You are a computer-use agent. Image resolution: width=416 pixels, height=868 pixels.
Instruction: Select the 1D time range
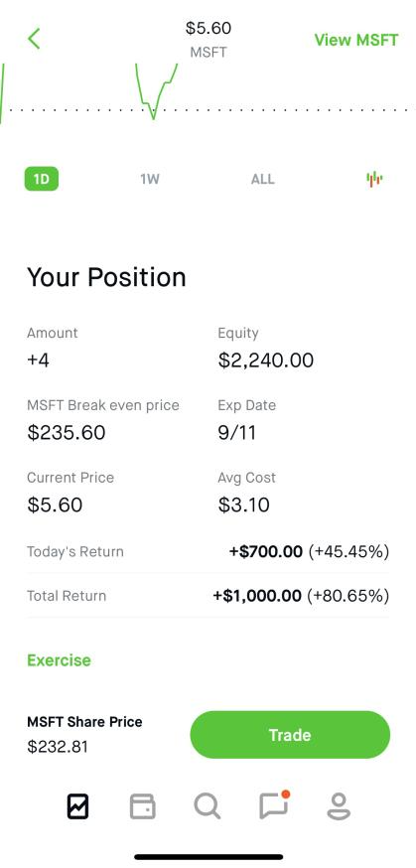42,179
